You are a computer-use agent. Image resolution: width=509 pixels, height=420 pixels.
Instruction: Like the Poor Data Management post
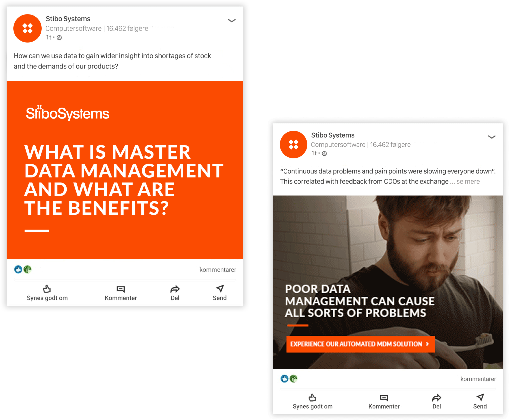(312, 402)
